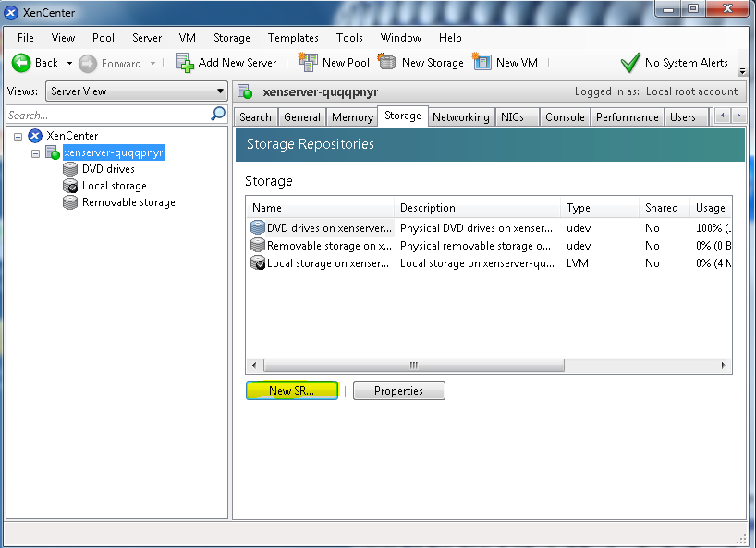Click the XenCenter logo in title bar
The width and height of the screenshot is (756, 548).
coord(11,13)
